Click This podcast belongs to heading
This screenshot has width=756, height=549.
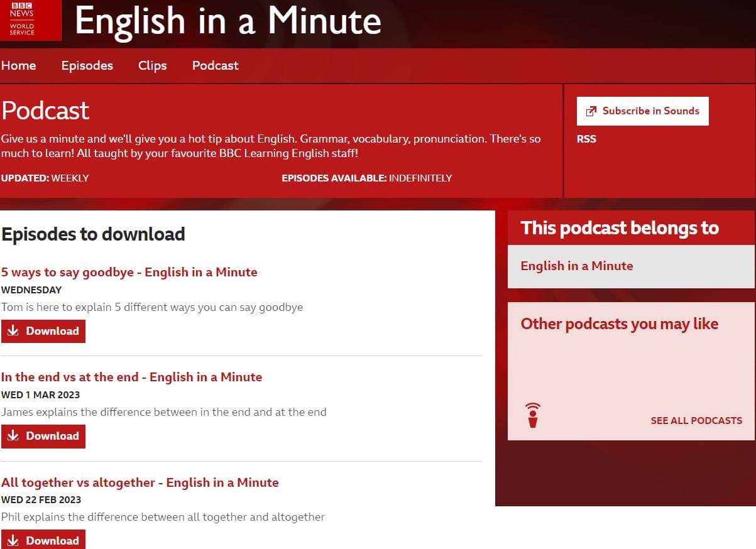pos(620,228)
